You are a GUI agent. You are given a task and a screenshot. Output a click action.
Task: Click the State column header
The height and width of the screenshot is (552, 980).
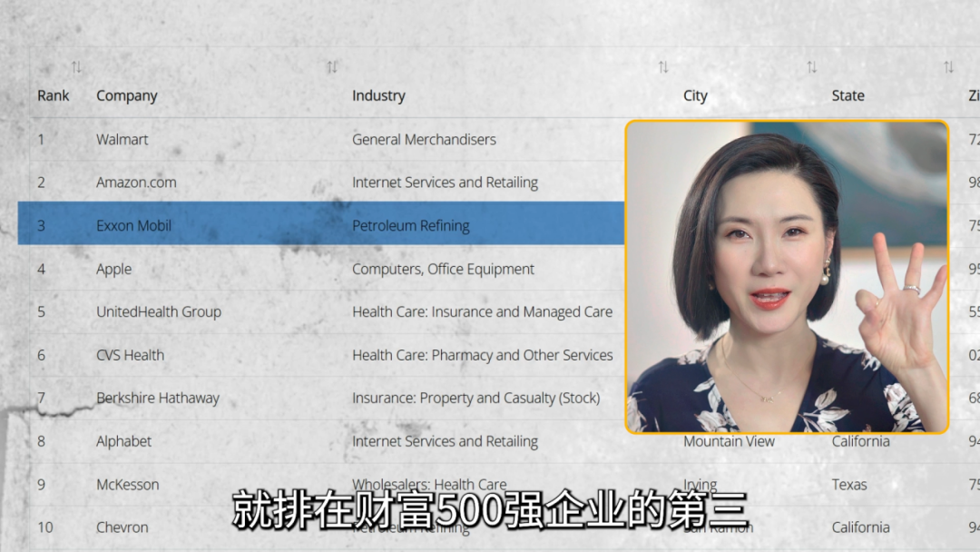point(848,95)
